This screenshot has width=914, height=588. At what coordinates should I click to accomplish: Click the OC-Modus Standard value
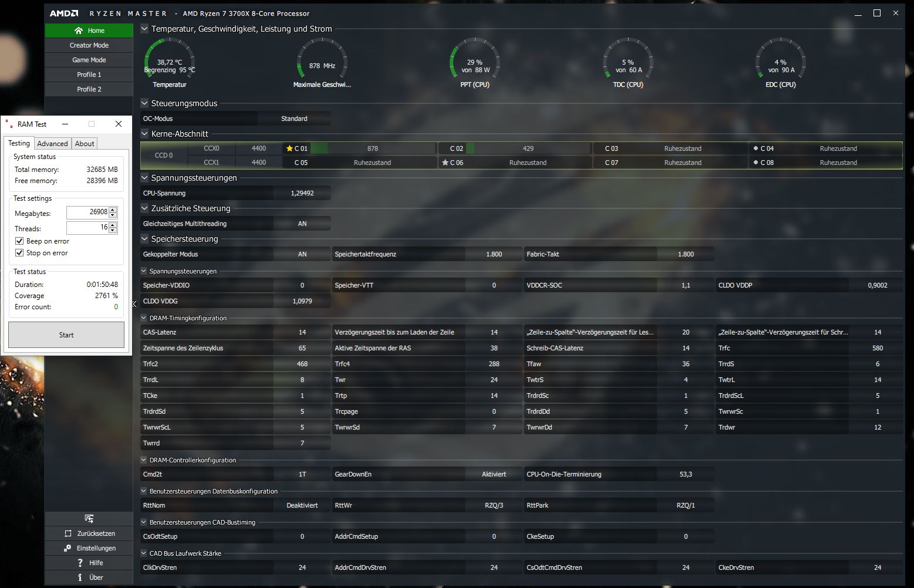294,119
